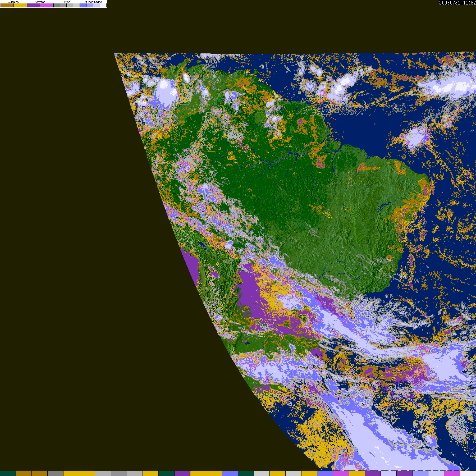The height and width of the screenshot is (476, 476).
Task: Choose the near-white Multicamadas legend swatch
Action: [x=103, y=6]
